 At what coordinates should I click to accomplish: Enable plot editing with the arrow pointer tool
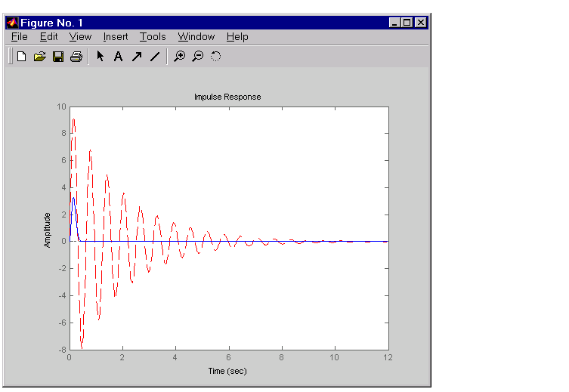[x=100, y=57]
